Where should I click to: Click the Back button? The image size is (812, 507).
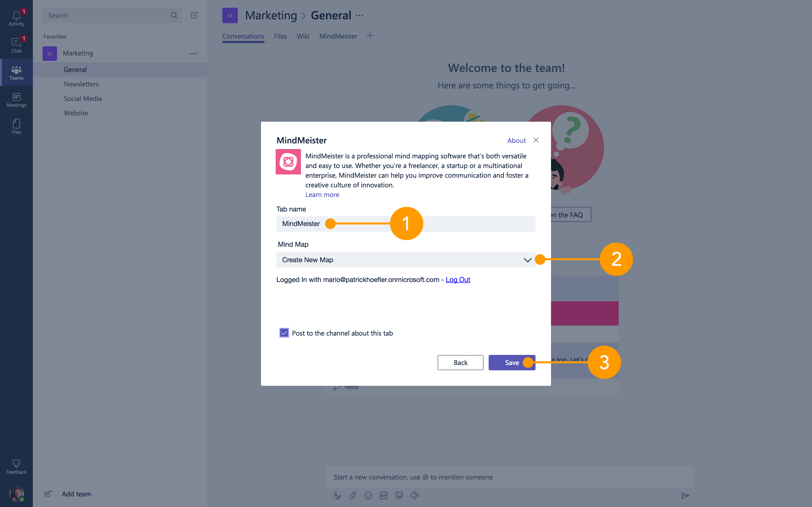coord(460,362)
